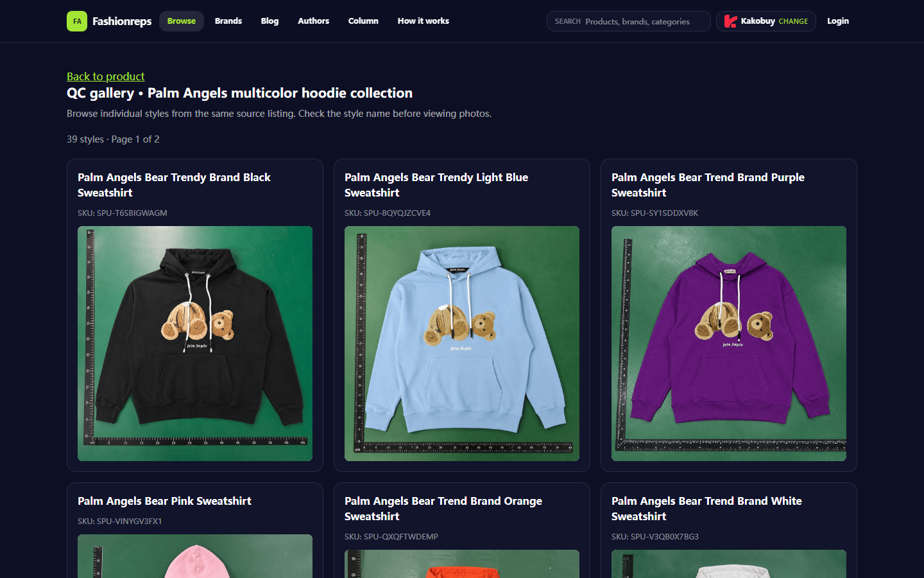This screenshot has width=924, height=578.
Task: Focus the products search field
Action: 629,21
